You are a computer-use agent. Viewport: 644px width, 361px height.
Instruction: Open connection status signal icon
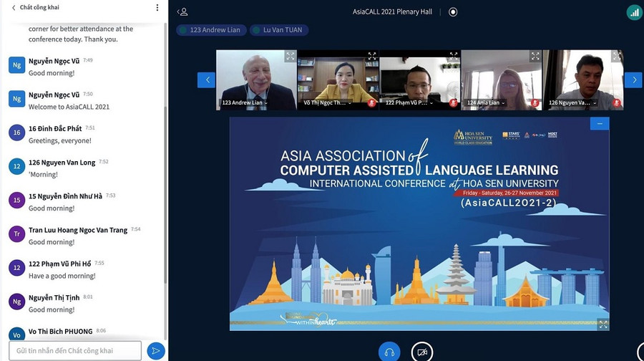pos(635,12)
